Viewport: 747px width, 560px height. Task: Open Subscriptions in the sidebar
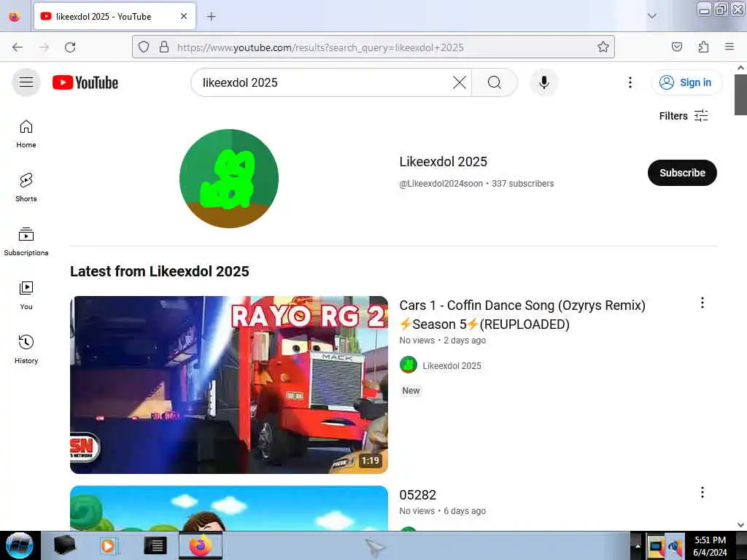click(x=26, y=242)
